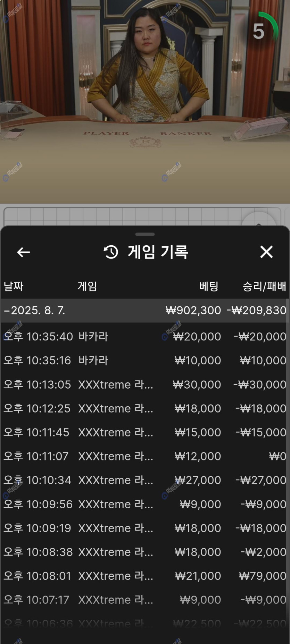Tap the PLAYER label on the table
Image resolution: width=290 pixels, height=644 pixels.
point(106,133)
